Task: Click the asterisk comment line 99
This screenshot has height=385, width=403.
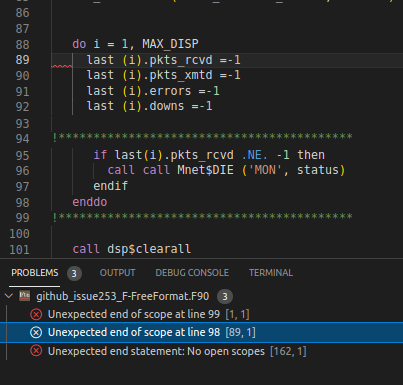Action: [203, 217]
